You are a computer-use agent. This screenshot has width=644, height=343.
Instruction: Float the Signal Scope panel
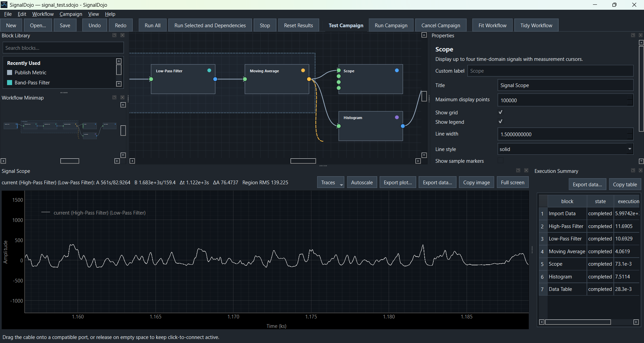(518, 170)
